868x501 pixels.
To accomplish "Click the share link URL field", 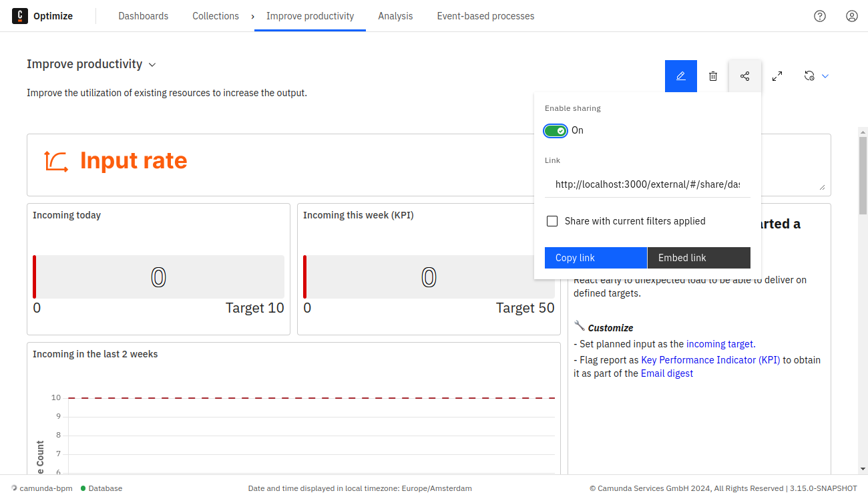I will point(647,184).
